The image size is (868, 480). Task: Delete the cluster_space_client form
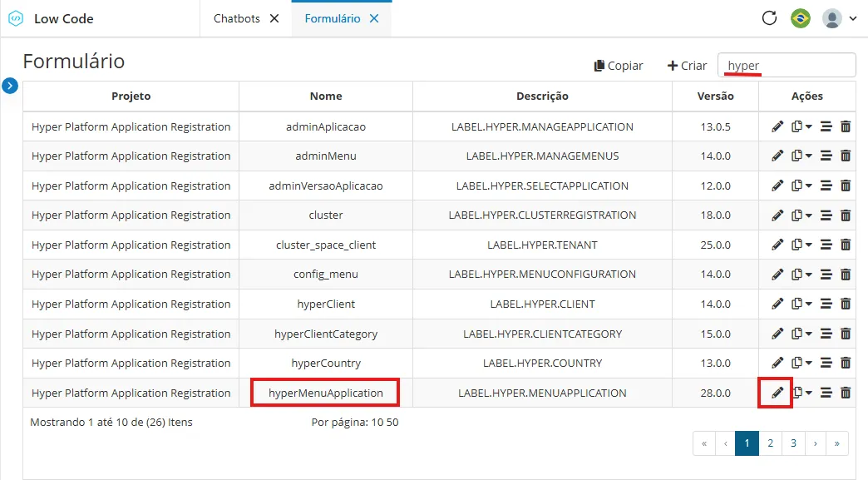[846, 245]
